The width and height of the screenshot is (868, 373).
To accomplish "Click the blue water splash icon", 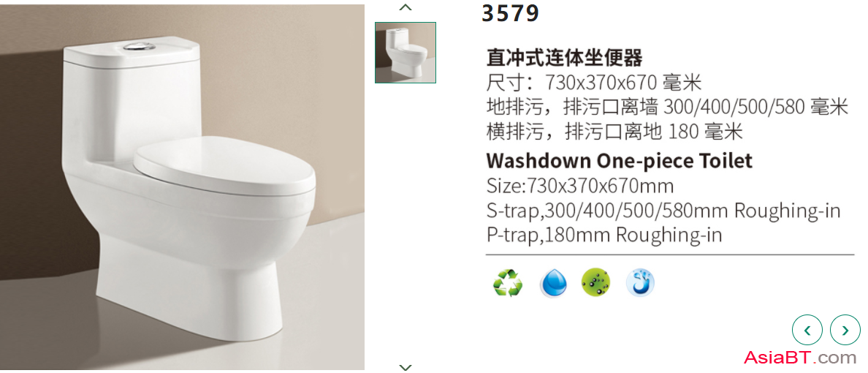I will click(x=641, y=282).
